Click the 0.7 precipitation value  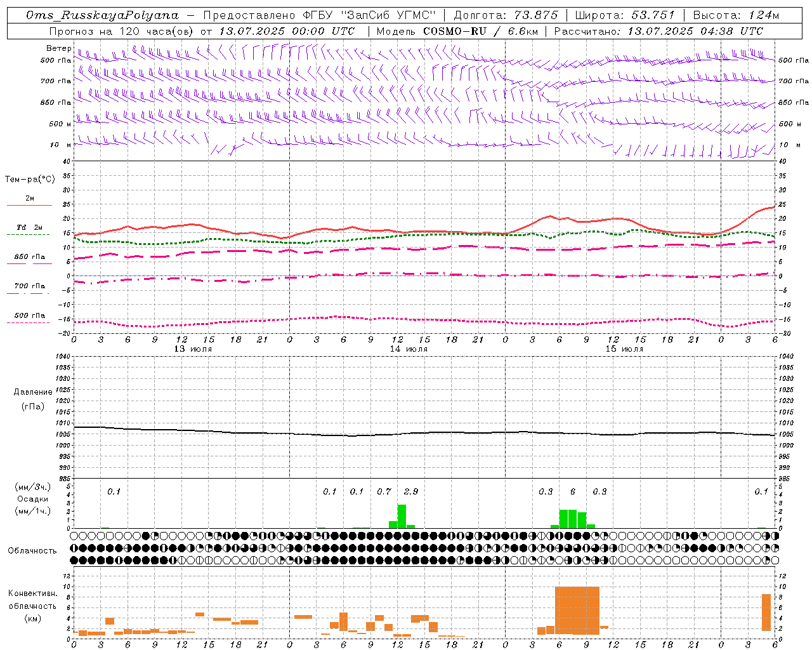tap(384, 491)
